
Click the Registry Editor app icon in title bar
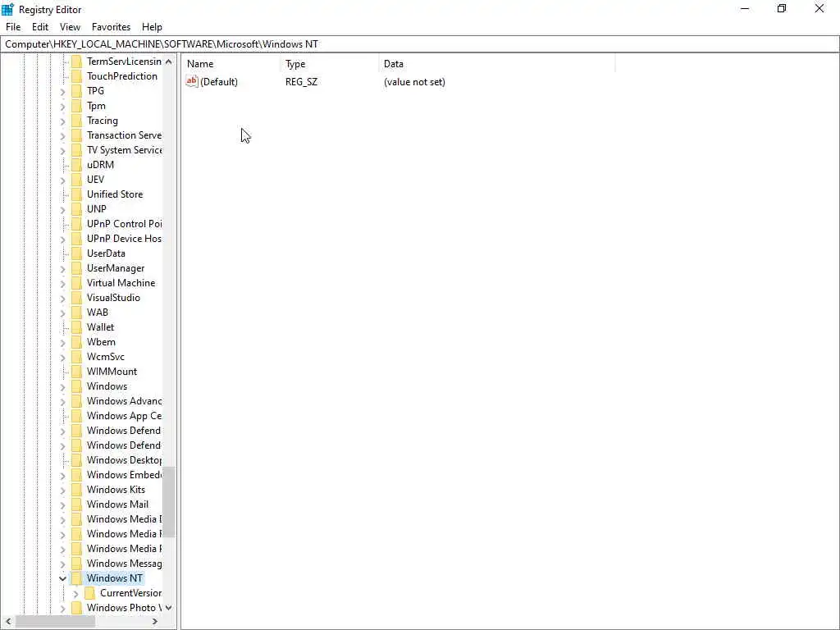point(7,9)
